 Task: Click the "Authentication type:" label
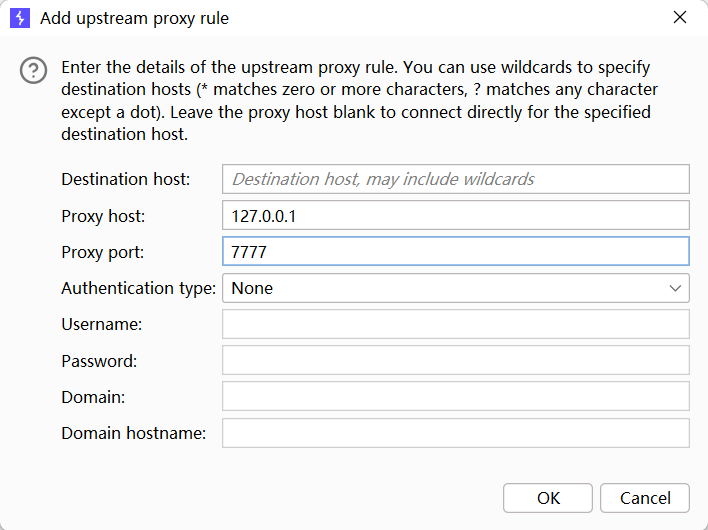click(x=138, y=288)
